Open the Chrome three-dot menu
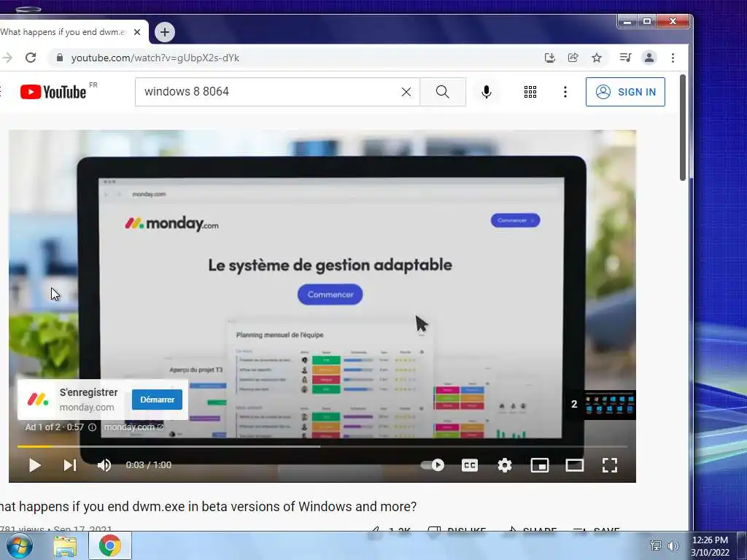Viewport: 747px width, 560px height. click(x=673, y=58)
